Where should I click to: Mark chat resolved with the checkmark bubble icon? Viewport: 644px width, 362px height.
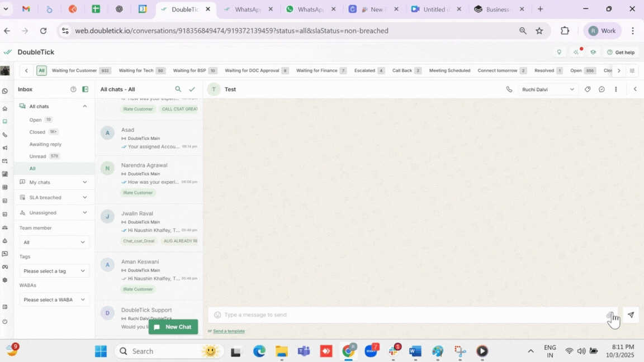tap(602, 89)
